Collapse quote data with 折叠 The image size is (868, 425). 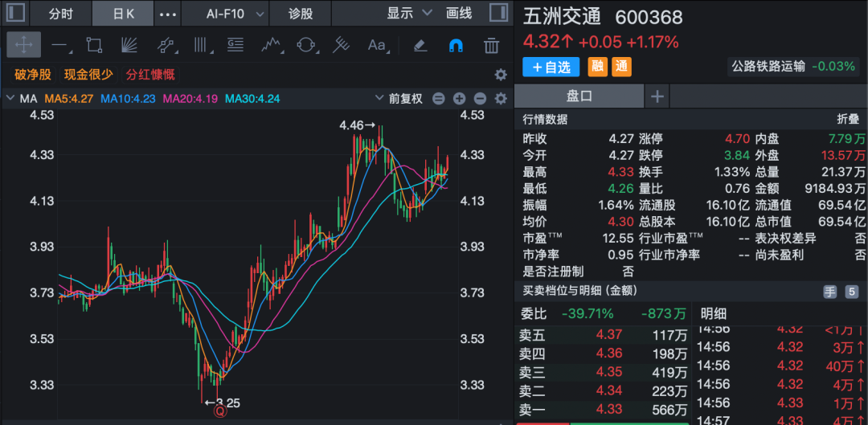[847, 120]
